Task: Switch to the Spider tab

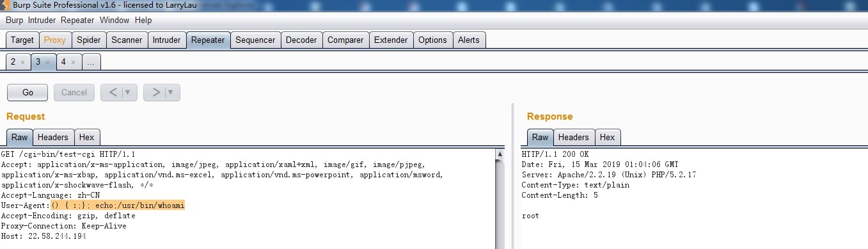Action: pyautogui.click(x=89, y=40)
